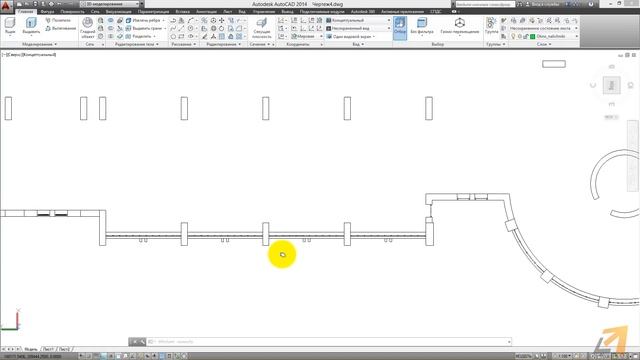Click the Save icon in quick access toolbar

[36, 4]
